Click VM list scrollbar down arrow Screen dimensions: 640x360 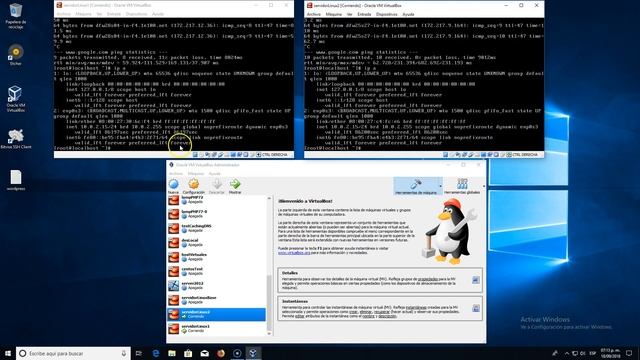(269, 333)
